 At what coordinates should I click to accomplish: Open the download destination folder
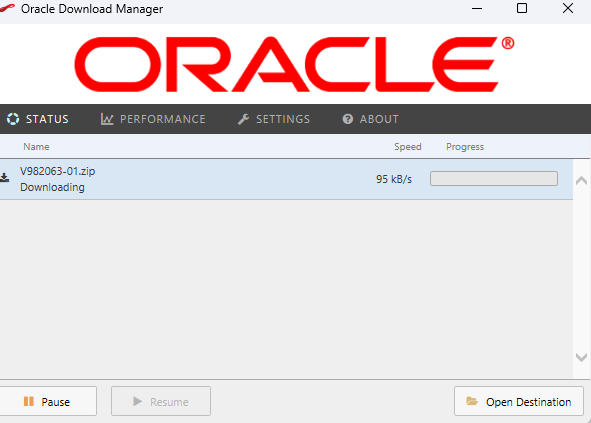[x=519, y=402]
